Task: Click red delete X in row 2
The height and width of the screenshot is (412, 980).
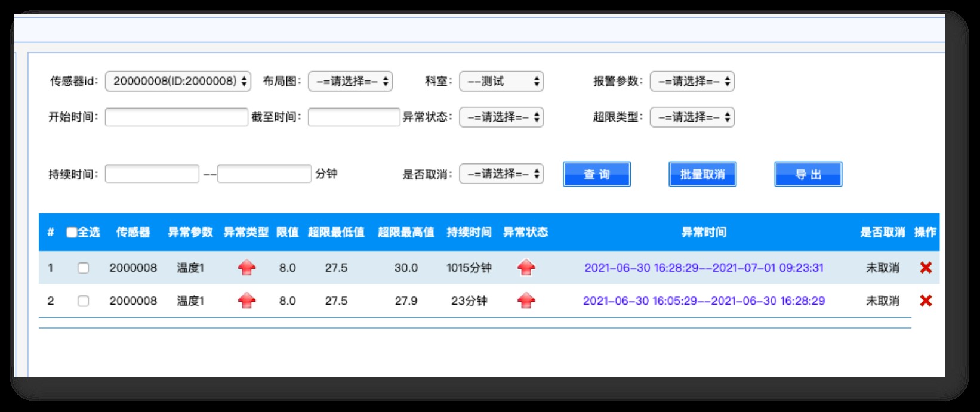Action: [926, 301]
